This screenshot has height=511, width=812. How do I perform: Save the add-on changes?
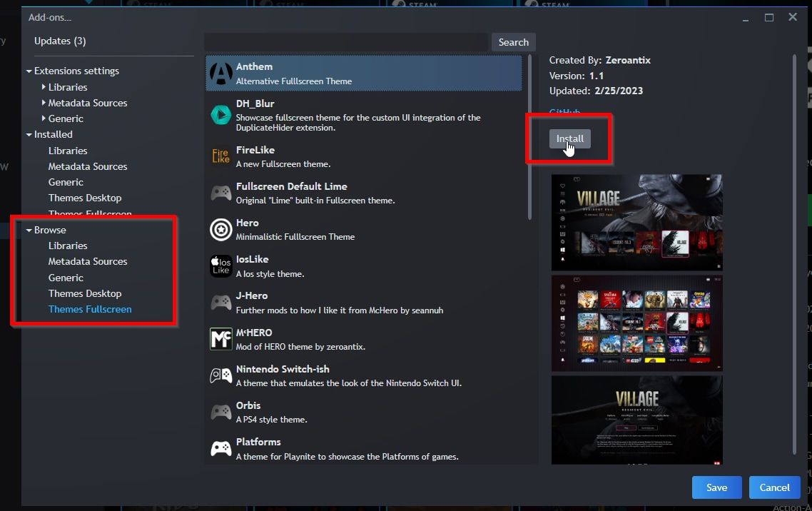point(716,487)
